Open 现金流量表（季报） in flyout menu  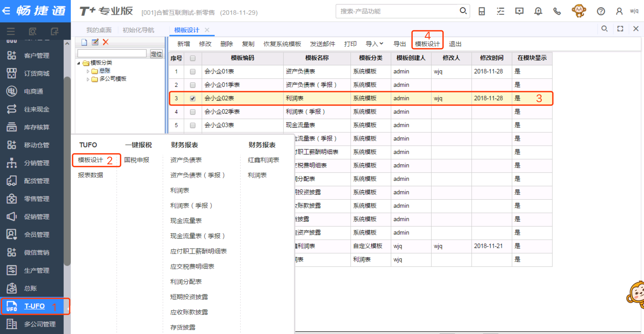point(197,236)
